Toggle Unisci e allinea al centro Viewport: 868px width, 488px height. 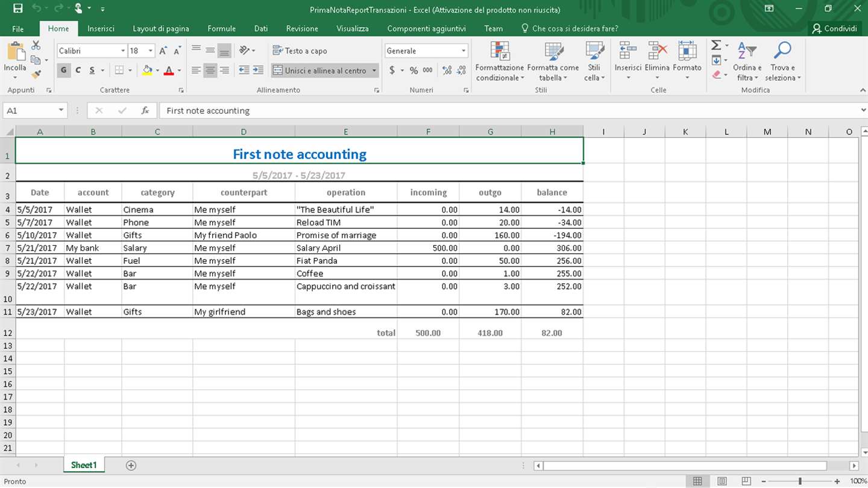click(x=319, y=70)
